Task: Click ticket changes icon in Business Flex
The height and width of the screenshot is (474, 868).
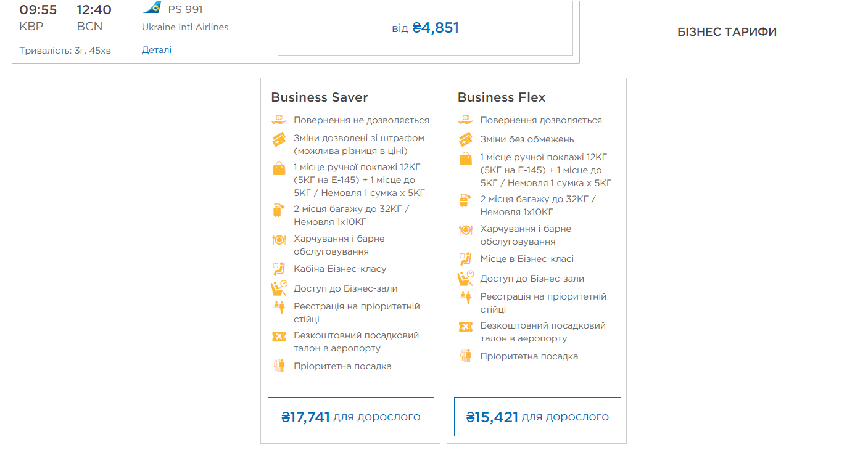Action: [x=466, y=139]
